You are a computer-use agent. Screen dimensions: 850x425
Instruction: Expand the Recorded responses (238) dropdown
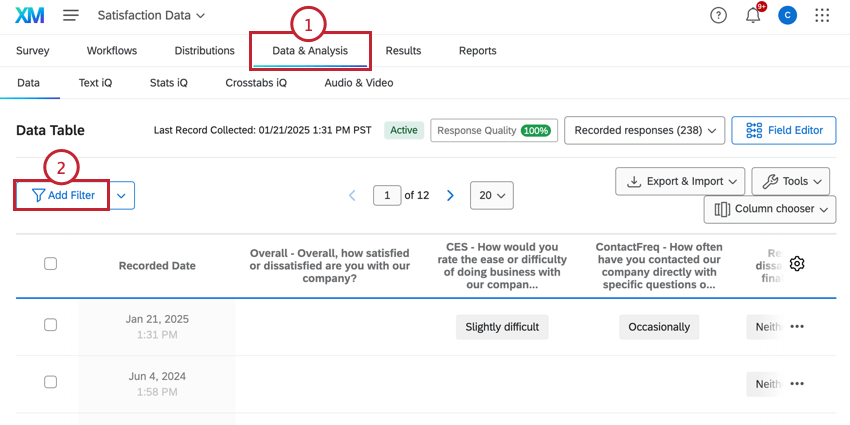pyautogui.click(x=645, y=130)
